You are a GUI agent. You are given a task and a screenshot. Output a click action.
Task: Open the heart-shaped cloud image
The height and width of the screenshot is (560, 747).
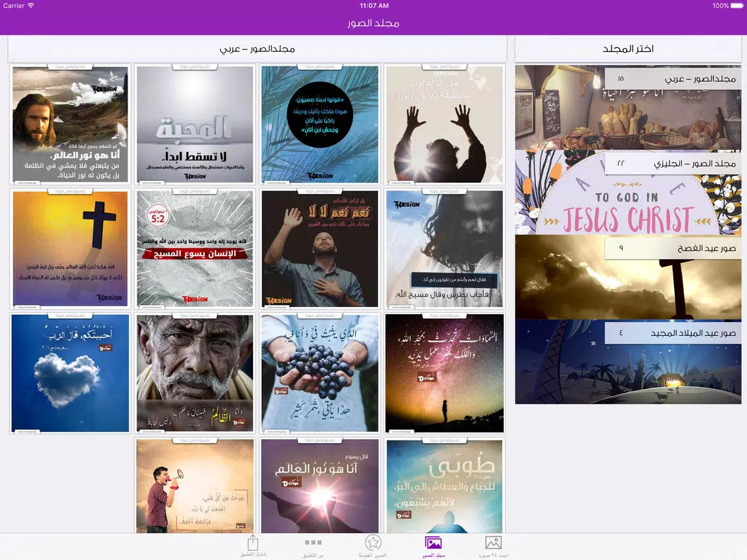(70, 373)
